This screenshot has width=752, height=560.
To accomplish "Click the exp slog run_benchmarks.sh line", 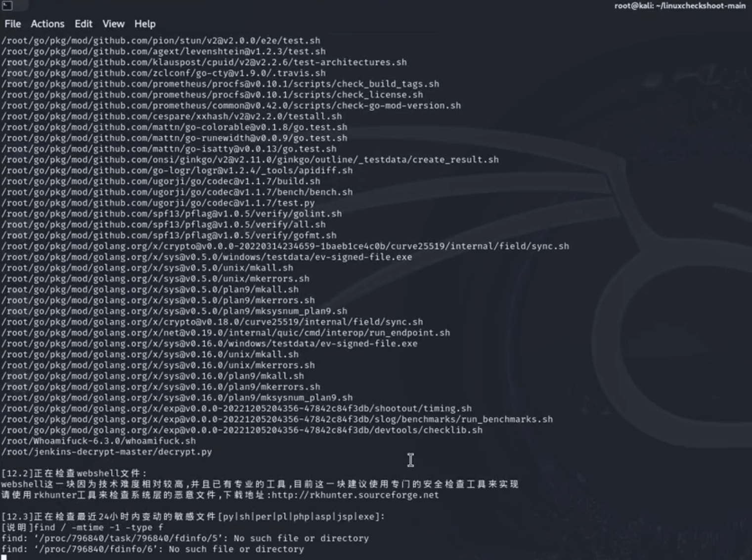I will coord(277,420).
